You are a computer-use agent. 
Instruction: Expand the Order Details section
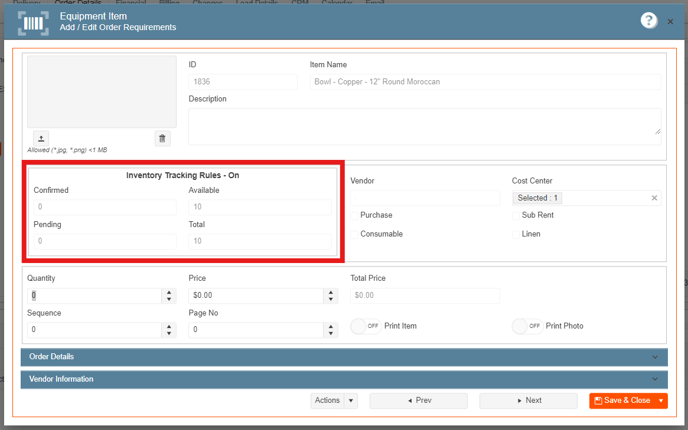tap(344, 357)
